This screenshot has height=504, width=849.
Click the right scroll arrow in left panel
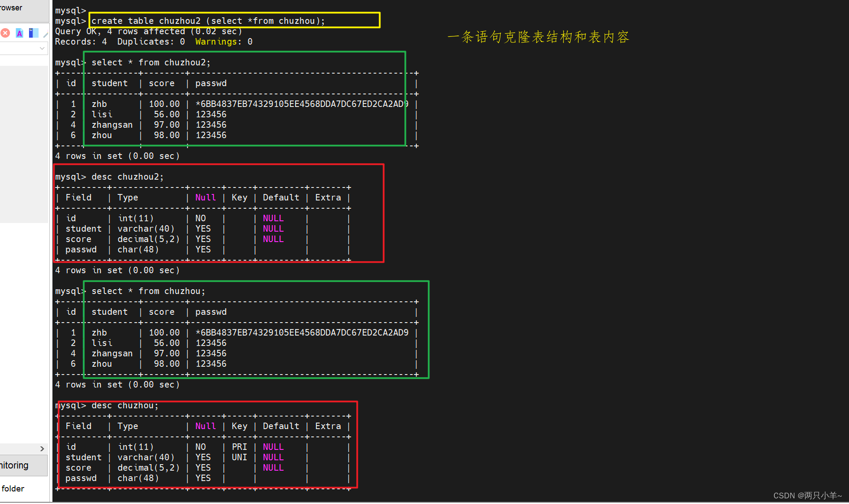point(42,449)
